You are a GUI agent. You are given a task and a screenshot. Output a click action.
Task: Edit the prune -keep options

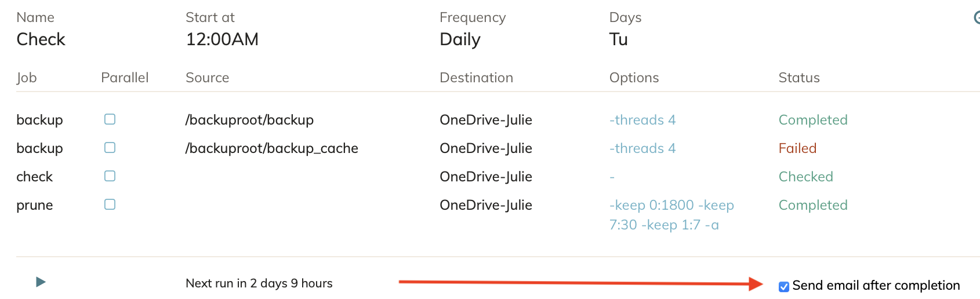[672, 215]
